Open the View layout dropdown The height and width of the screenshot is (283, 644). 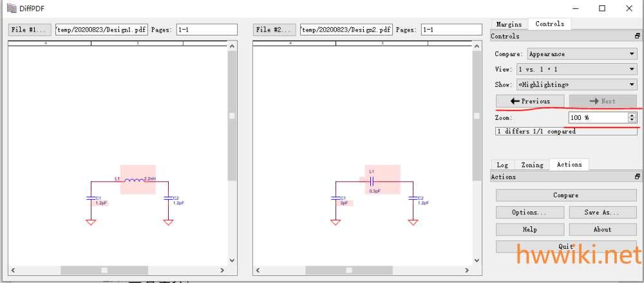(576, 69)
